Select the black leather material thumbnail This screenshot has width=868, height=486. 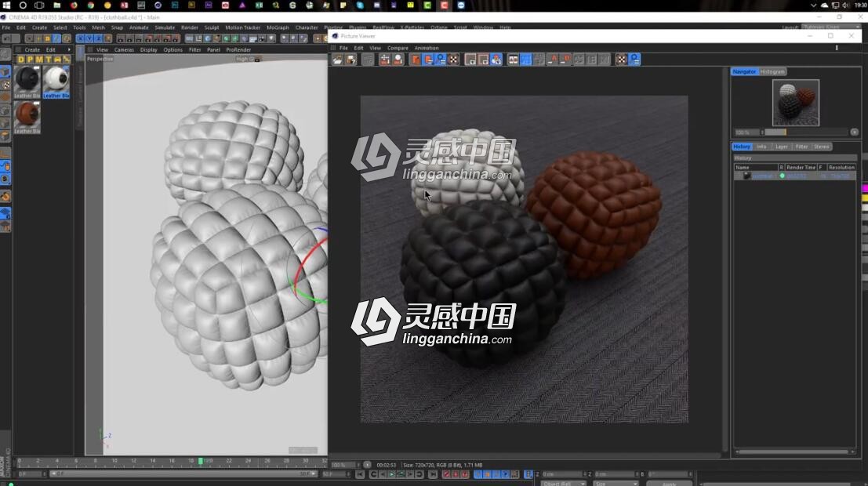coord(27,79)
